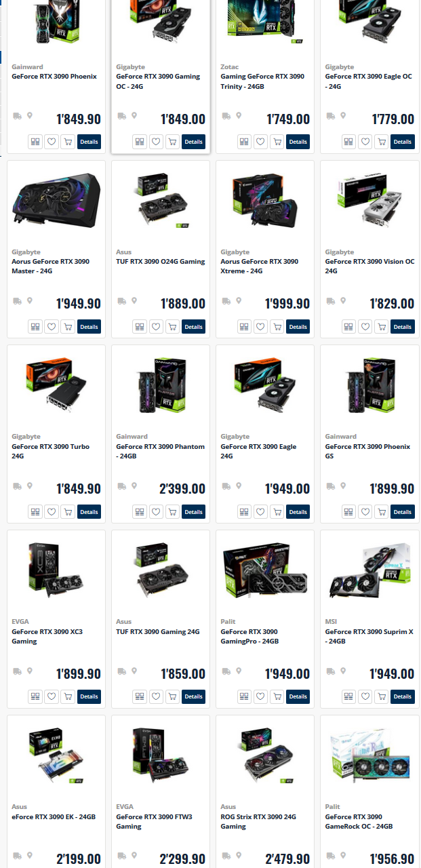Open the EVGA GeForce RTX 3090 FTW3 Gaming link

click(x=154, y=822)
